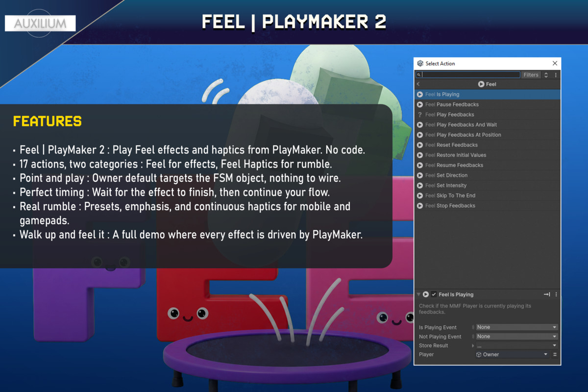Click the up-down arrows next to Filters
588x392 pixels.
click(546, 75)
